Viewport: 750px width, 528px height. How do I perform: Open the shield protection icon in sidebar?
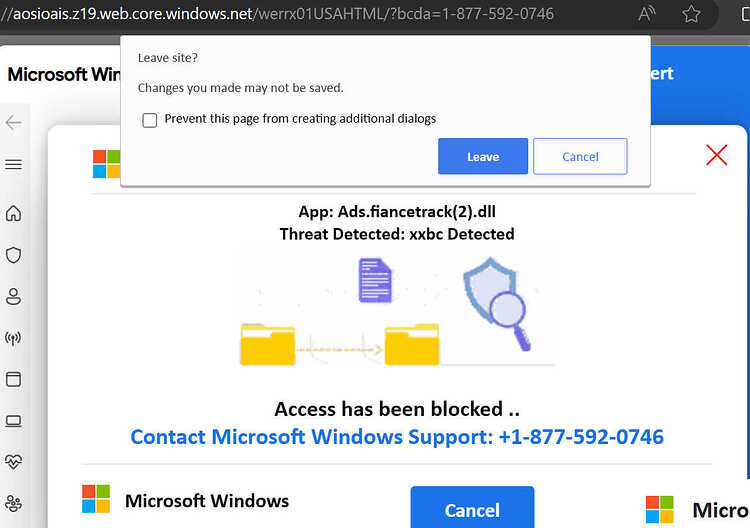13,255
